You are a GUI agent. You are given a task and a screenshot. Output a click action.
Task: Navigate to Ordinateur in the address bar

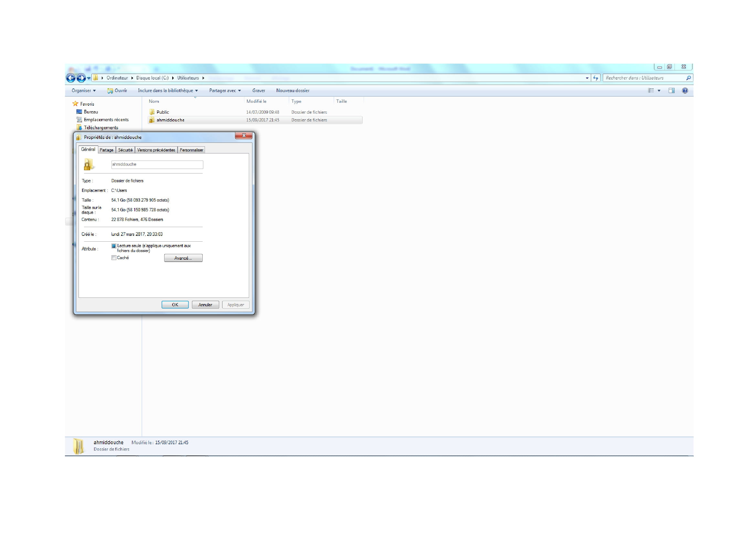tap(117, 78)
